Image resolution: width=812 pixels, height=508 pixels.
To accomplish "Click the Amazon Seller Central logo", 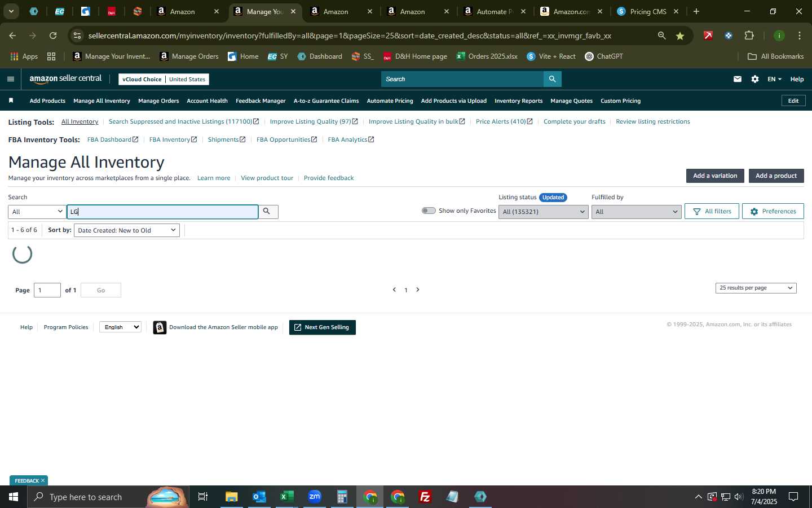I will pos(65,79).
